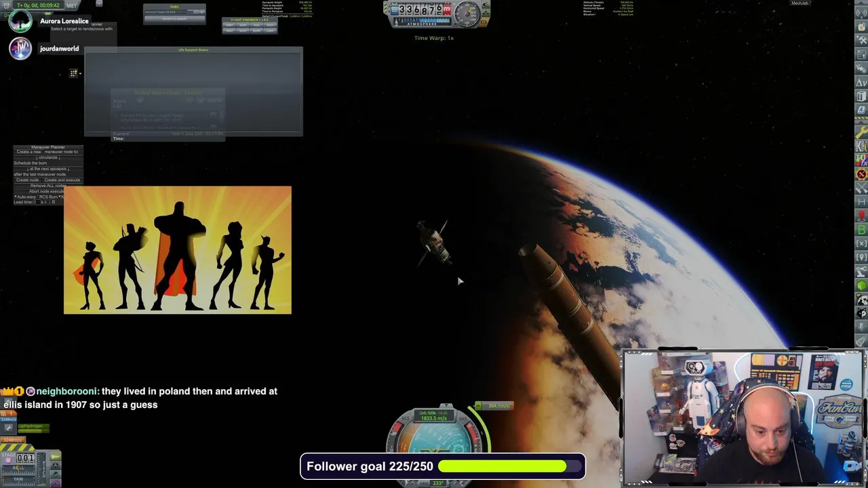
Task: Click 'Create node' in Maneuver Planner
Action: [27, 180]
